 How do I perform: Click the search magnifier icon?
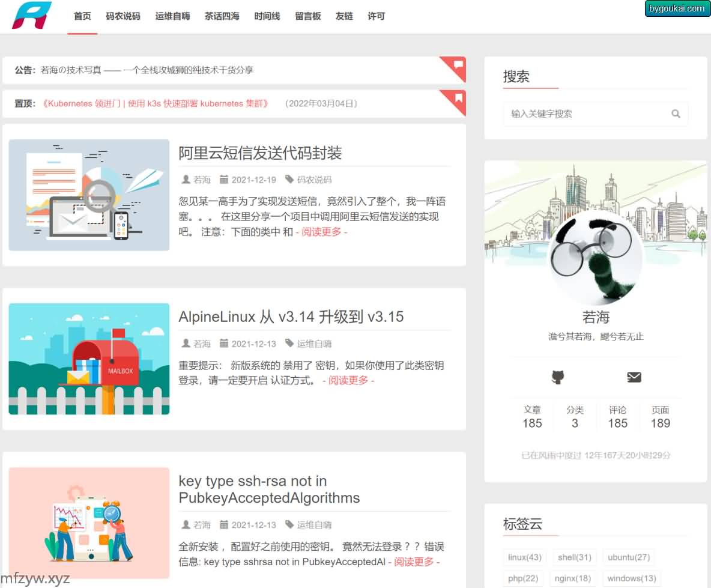[676, 114]
